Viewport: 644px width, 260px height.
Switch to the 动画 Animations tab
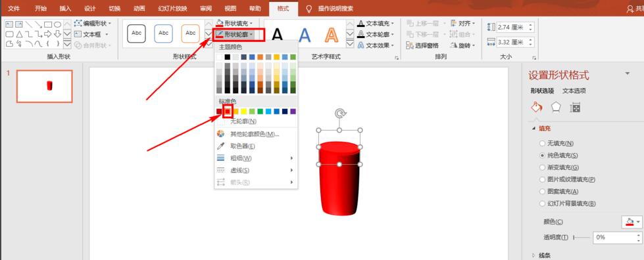[139, 9]
